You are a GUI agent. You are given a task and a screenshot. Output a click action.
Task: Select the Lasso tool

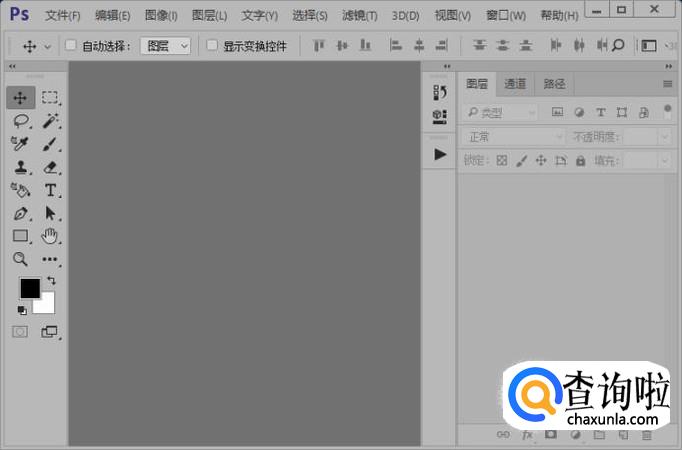(20, 121)
